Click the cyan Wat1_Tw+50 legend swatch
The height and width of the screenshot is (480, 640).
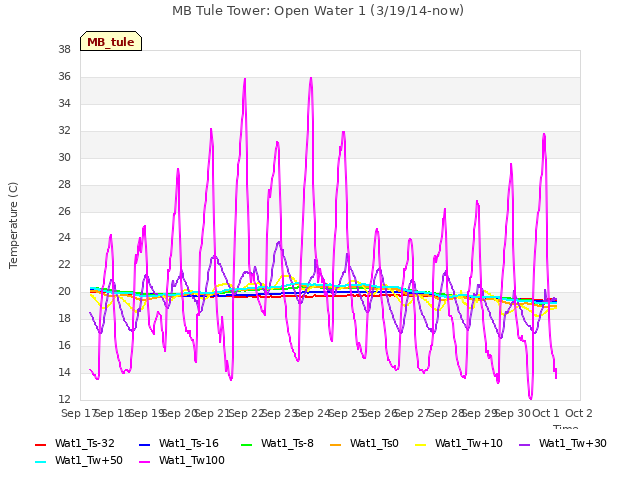coord(40,462)
